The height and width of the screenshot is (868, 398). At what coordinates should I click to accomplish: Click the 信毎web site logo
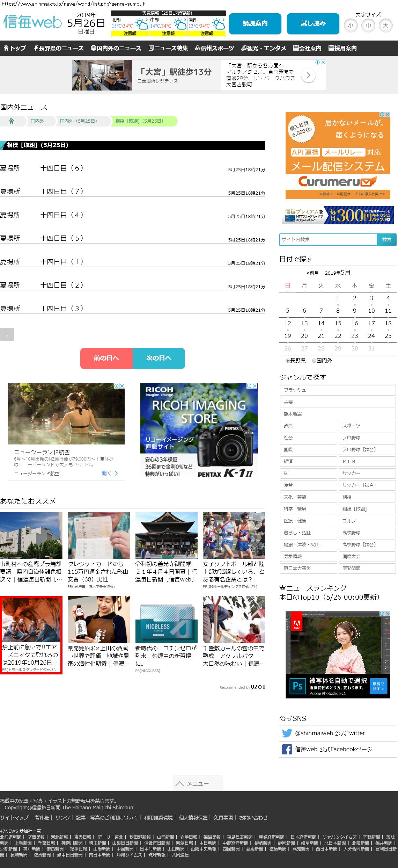pos(32,22)
